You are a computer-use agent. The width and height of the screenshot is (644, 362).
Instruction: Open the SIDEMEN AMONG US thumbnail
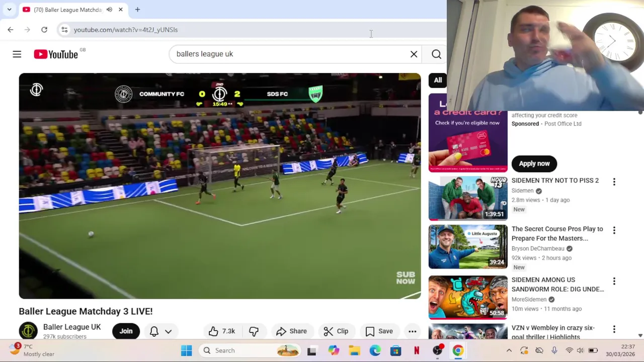pyautogui.click(x=468, y=298)
